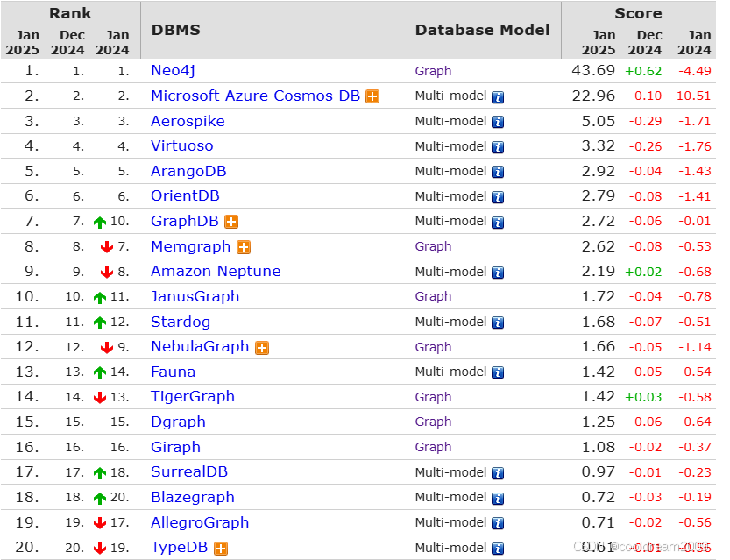This screenshot has width=730, height=560.
Task: Open the Multi-model info icon in GraphDB row
Action: tap(498, 222)
